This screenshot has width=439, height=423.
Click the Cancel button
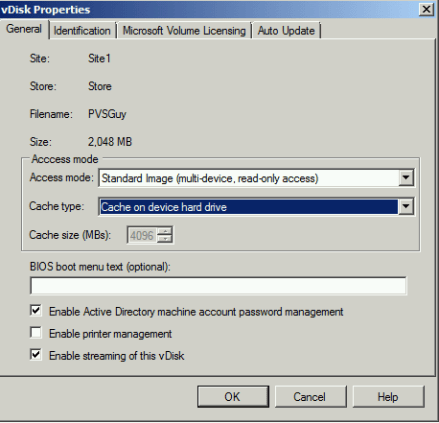(310, 397)
